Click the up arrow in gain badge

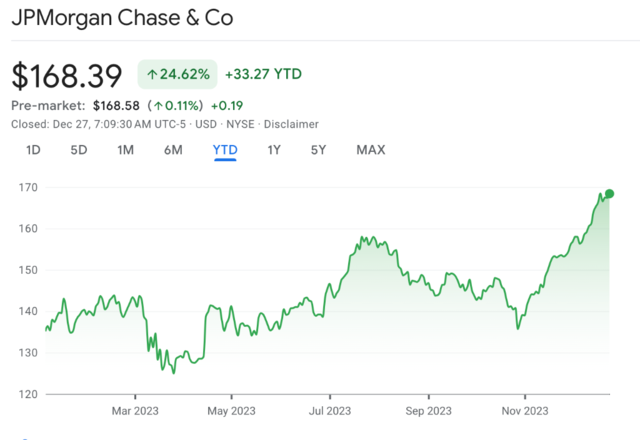(x=152, y=74)
